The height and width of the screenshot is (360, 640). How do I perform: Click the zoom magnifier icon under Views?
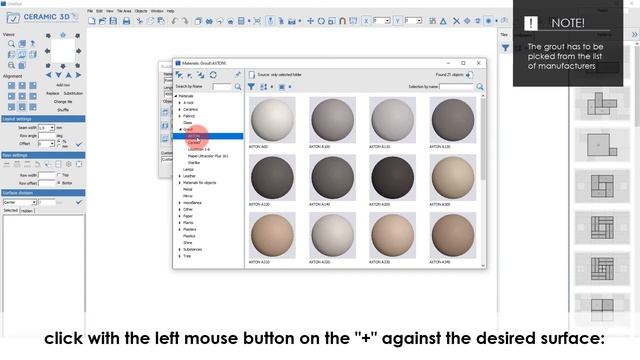click(11, 44)
